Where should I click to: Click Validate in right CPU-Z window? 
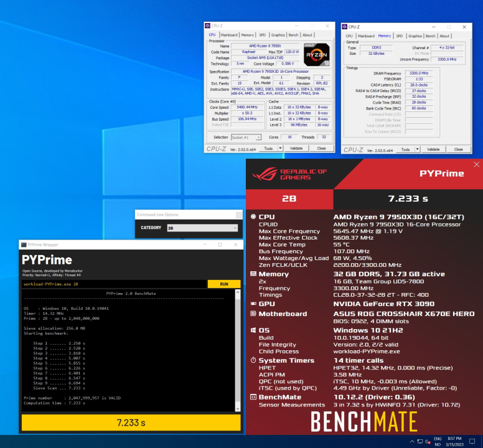pyautogui.click(x=433, y=149)
